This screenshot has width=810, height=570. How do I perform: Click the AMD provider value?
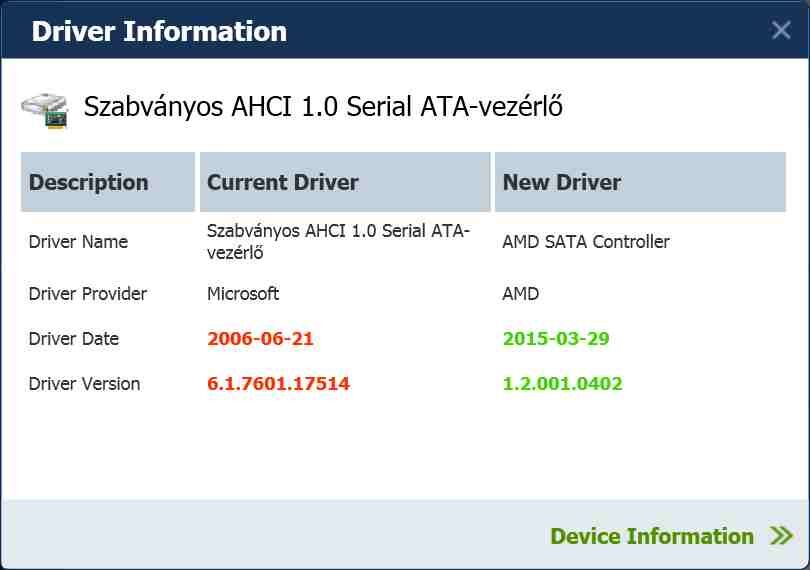[x=520, y=294]
